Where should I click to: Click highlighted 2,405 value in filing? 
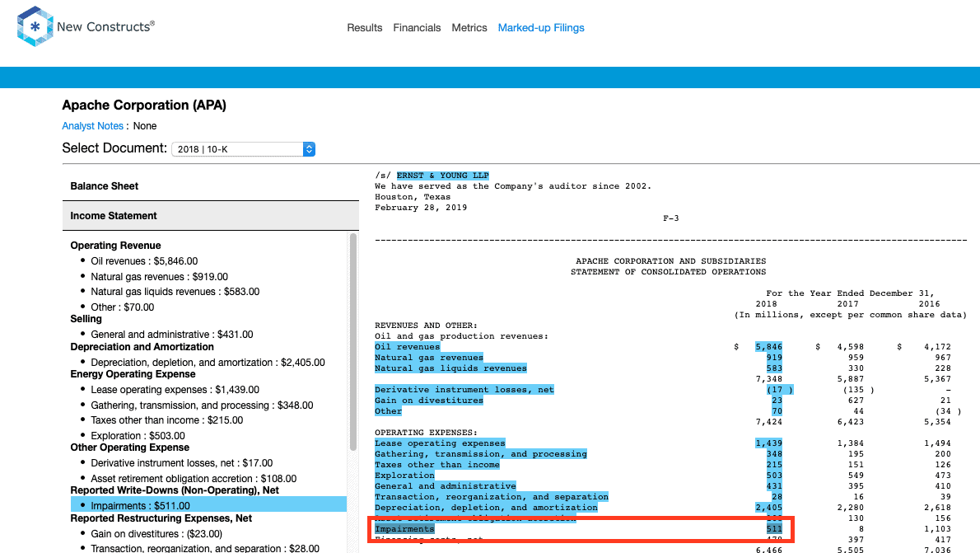pos(768,508)
